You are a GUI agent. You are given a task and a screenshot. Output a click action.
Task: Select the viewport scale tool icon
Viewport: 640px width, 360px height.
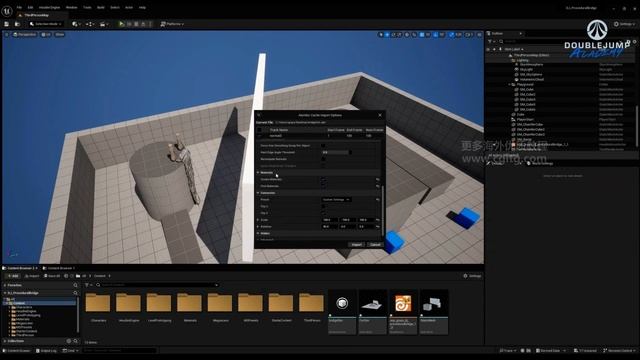(400, 35)
